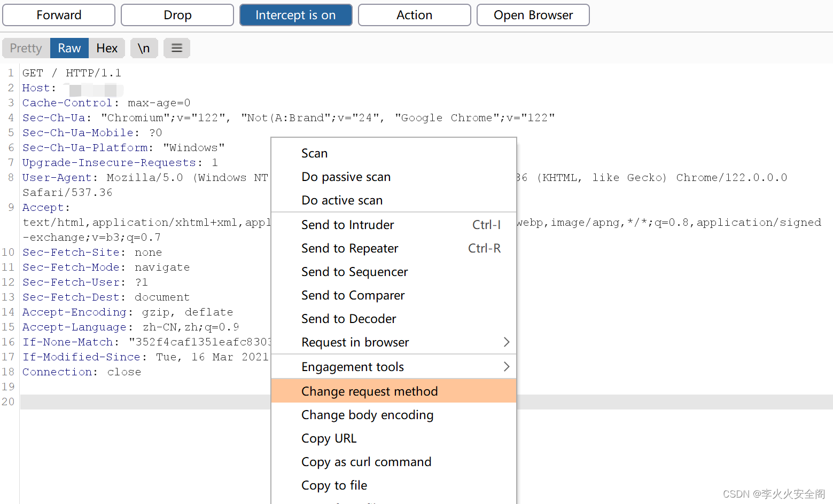Toggle the Intercept is on button
The image size is (833, 504).
coord(295,15)
